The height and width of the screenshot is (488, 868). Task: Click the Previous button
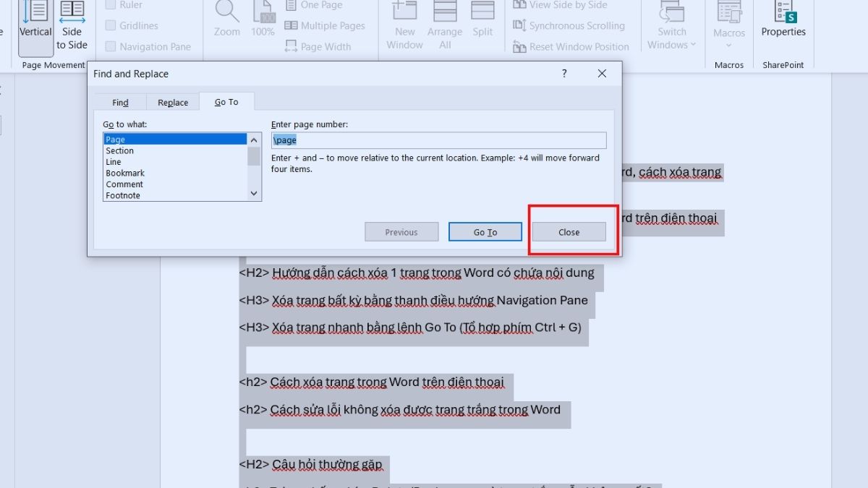[401, 232]
